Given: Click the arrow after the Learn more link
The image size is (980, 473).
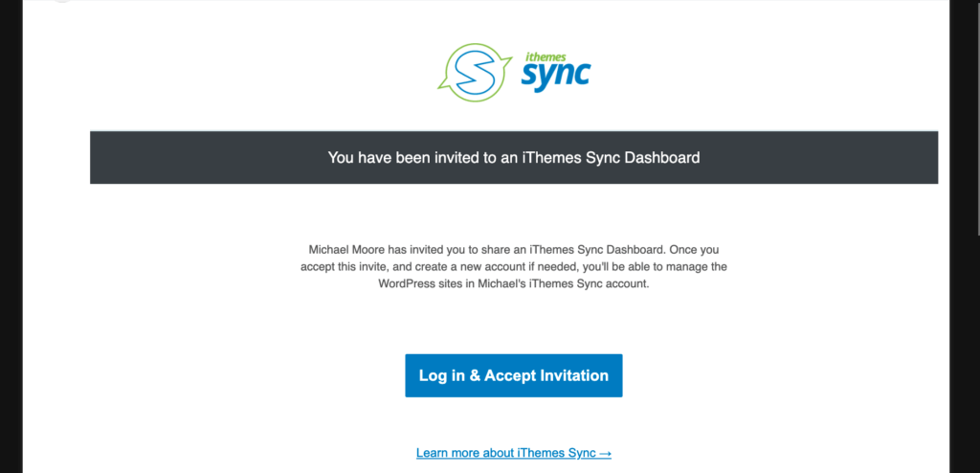Looking at the screenshot, I should click(605, 453).
